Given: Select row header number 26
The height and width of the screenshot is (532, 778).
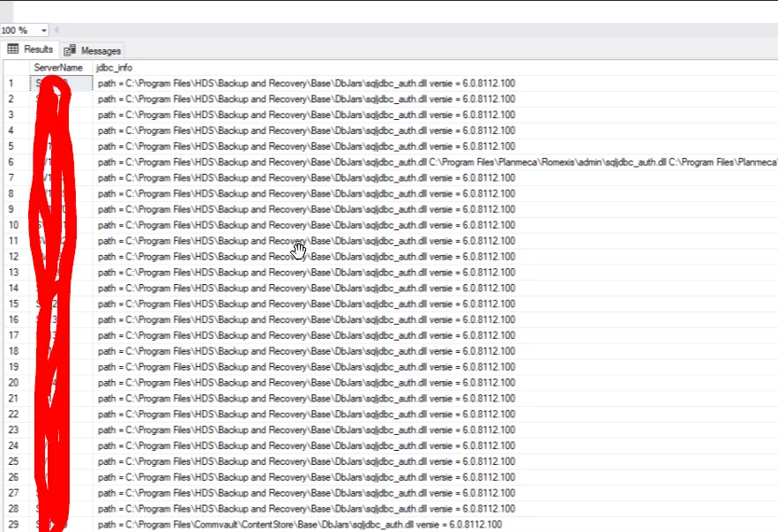Looking at the screenshot, I should pyautogui.click(x=17, y=477).
